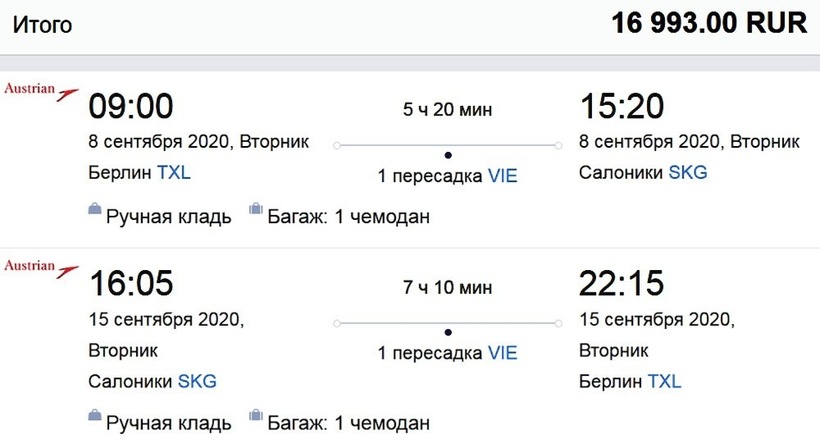Open the SKG departure airport link, return flight
The width and height of the screenshot is (820, 444).
pyautogui.click(x=197, y=381)
